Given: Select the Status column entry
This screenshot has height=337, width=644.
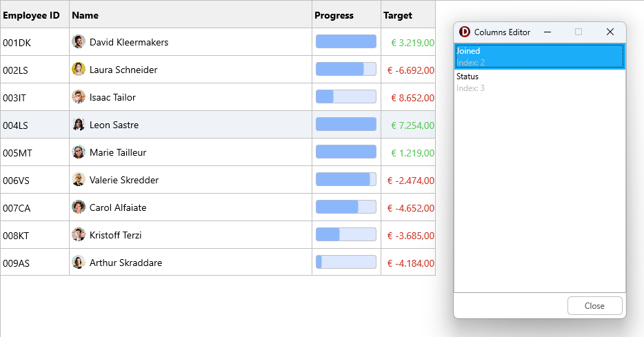Looking at the screenshot, I should 539,82.
